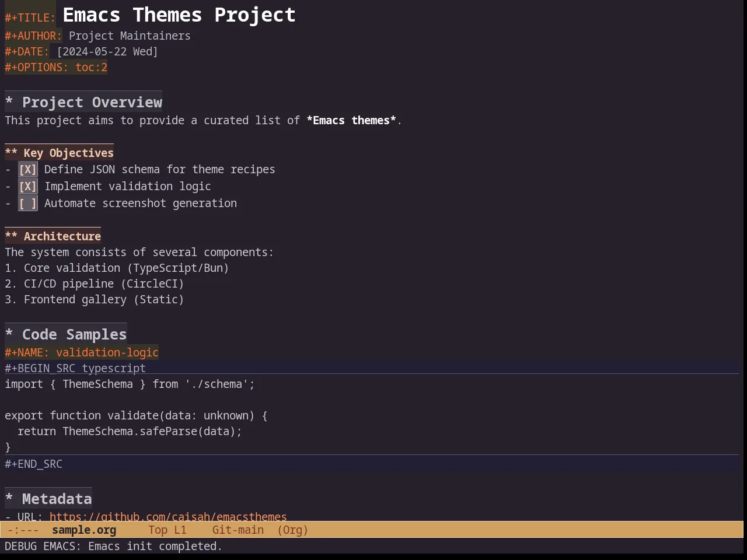Viewport: 747px width, 560px height.
Task: Collapse the Metadata heading
Action: tap(9, 499)
